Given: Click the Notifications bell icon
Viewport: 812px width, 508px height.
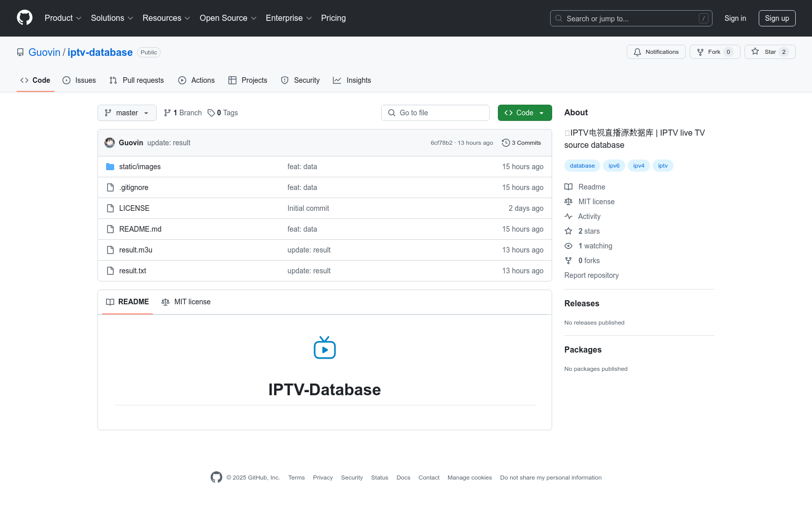Looking at the screenshot, I should pos(637,52).
